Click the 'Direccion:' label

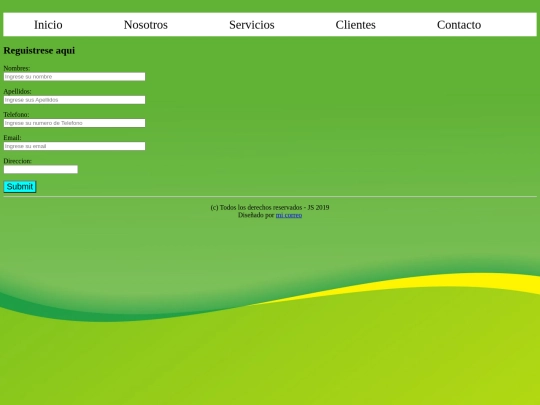[18, 161]
